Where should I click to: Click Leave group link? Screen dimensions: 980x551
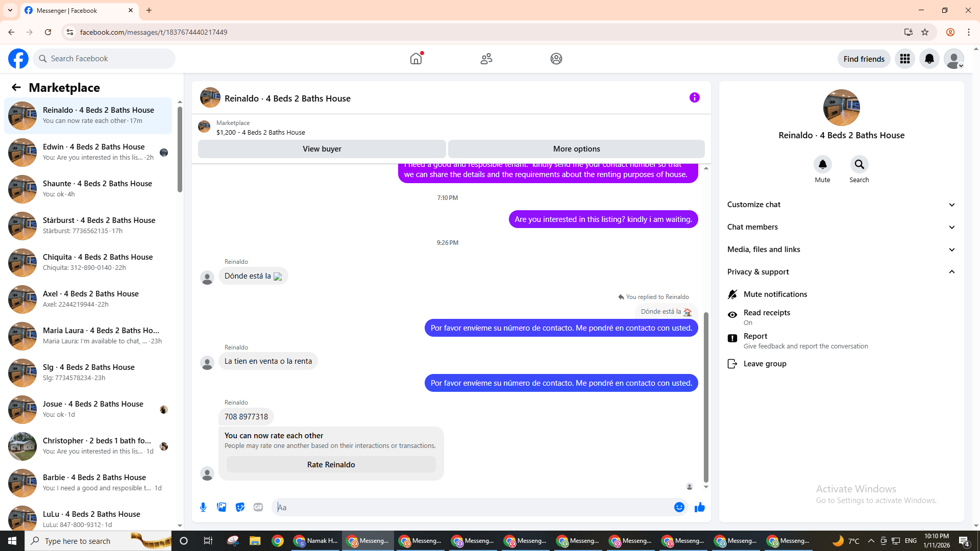tap(765, 364)
